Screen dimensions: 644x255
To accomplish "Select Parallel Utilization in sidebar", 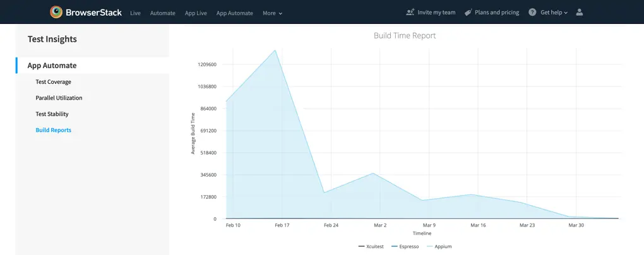I will pos(59,98).
